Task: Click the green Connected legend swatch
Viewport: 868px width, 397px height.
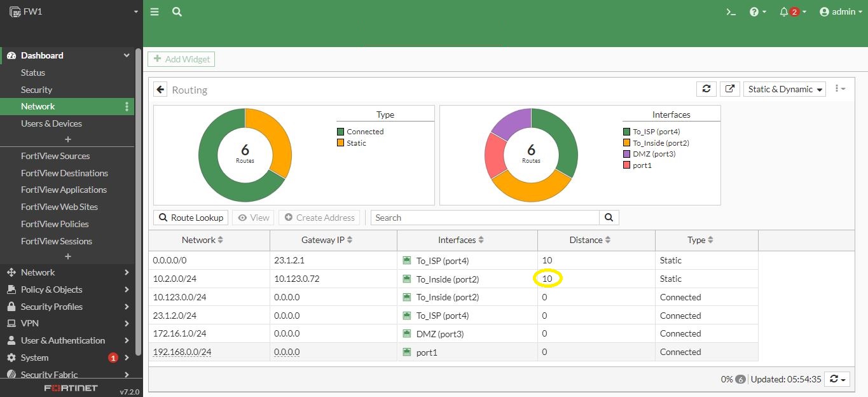Action: (x=341, y=132)
